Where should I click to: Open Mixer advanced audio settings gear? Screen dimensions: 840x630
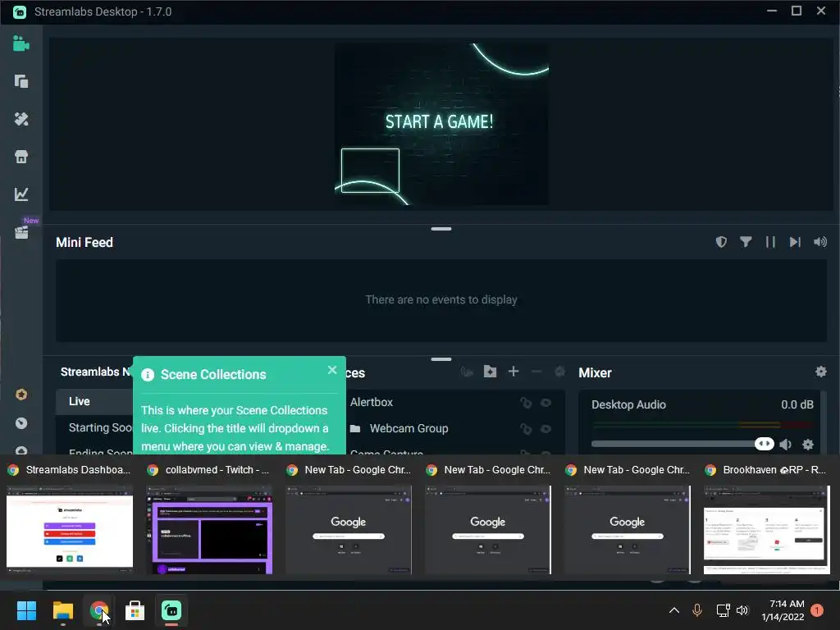tap(820, 372)
